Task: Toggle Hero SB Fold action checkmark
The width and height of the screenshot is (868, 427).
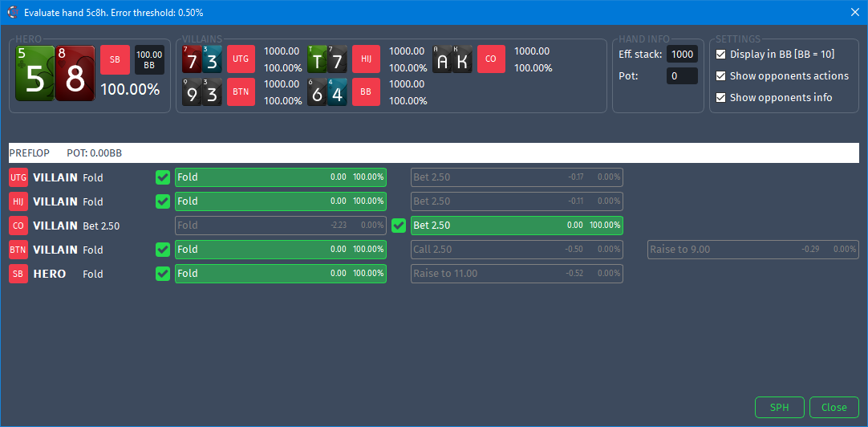Action: click(163, 274)
